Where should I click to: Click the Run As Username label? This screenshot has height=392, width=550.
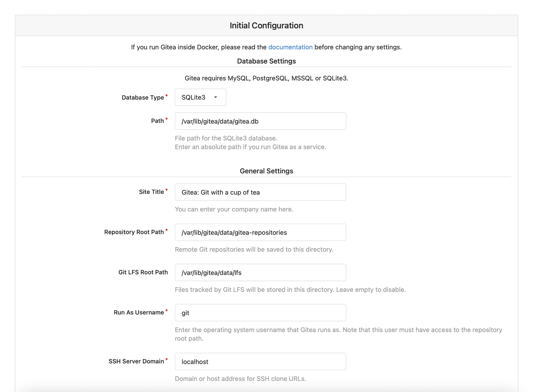pos(139,312)
